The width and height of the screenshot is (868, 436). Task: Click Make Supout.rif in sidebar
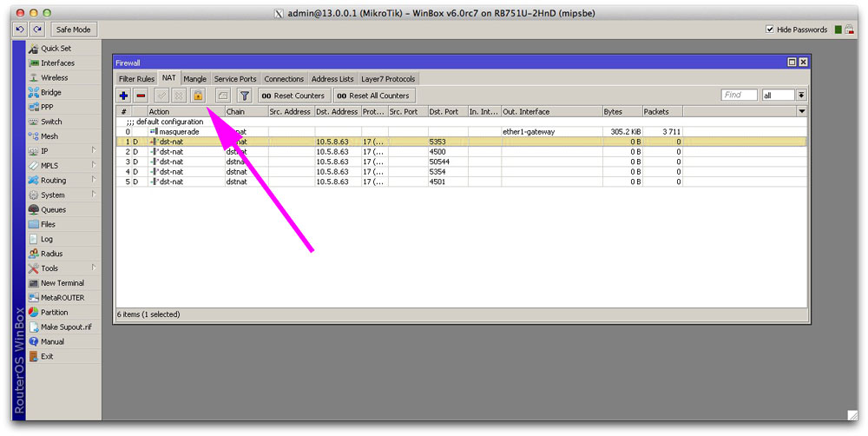(63, 327)
